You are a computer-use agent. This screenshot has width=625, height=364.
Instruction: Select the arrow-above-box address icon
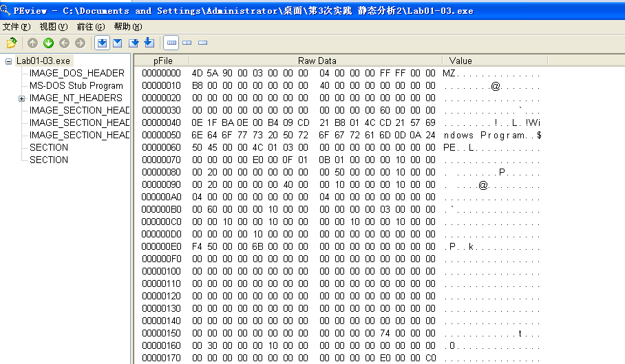click(x=149, y=42)
